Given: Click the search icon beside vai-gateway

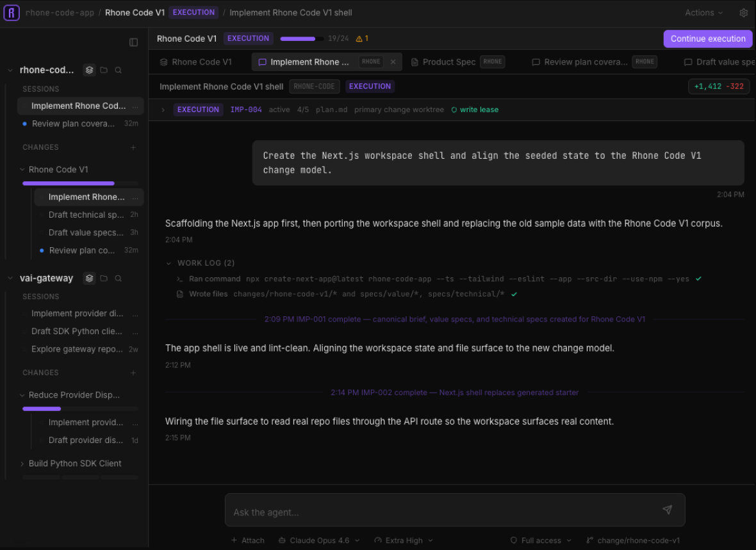Looking at the screenshot, I should (x=118, y=279).
